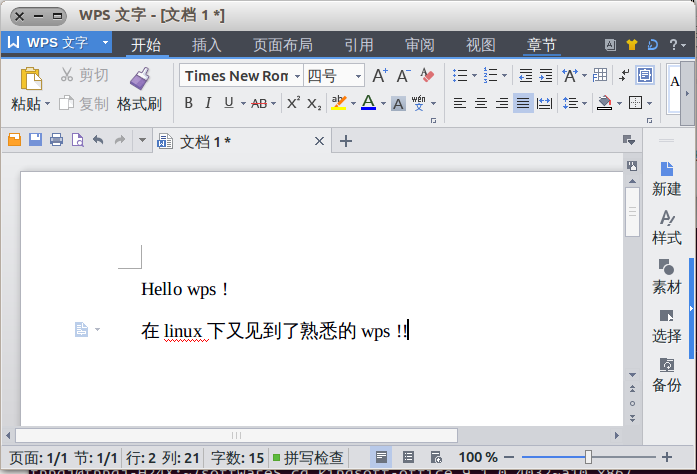Align text left

click(x=460, y=104)
